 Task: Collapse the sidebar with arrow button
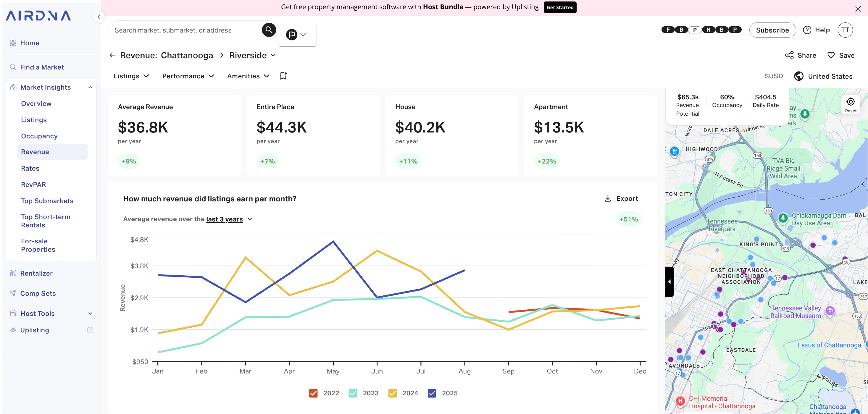click(x=99, y=17)
